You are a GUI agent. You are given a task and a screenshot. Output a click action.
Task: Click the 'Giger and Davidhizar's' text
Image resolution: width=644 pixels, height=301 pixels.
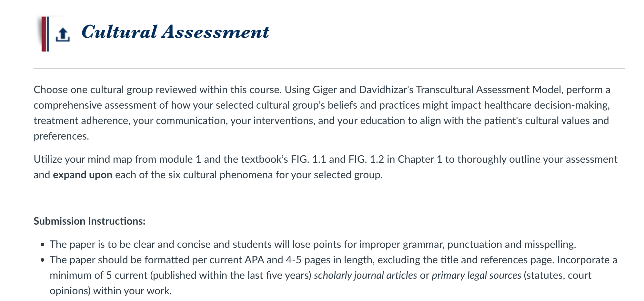[x=363, y=90]
